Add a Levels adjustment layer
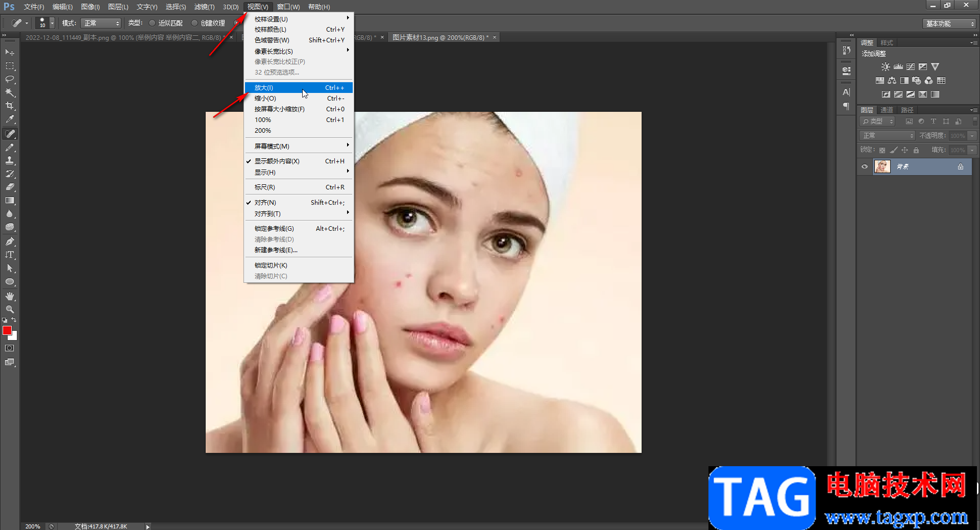The image size is (980, 530). click(898, 67)
